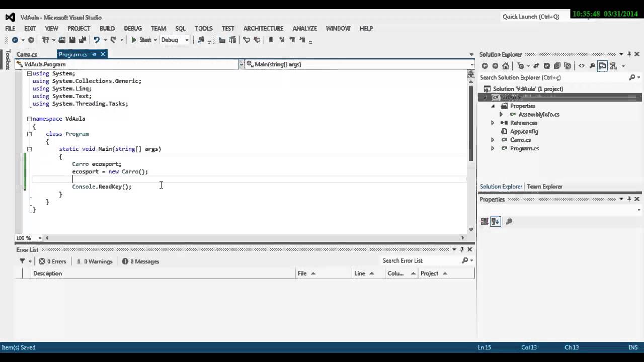Screen dimensions: 644x362
Task: Click the Refresh icon in Solution Explorer
Action: [x=546, y=66]
